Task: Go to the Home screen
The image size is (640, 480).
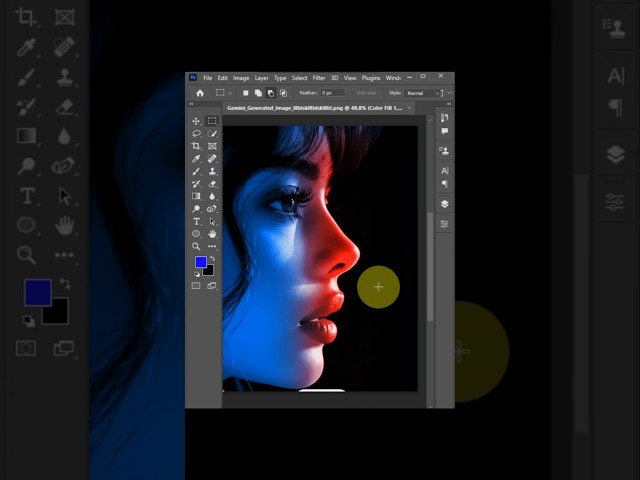Action: 200,93
